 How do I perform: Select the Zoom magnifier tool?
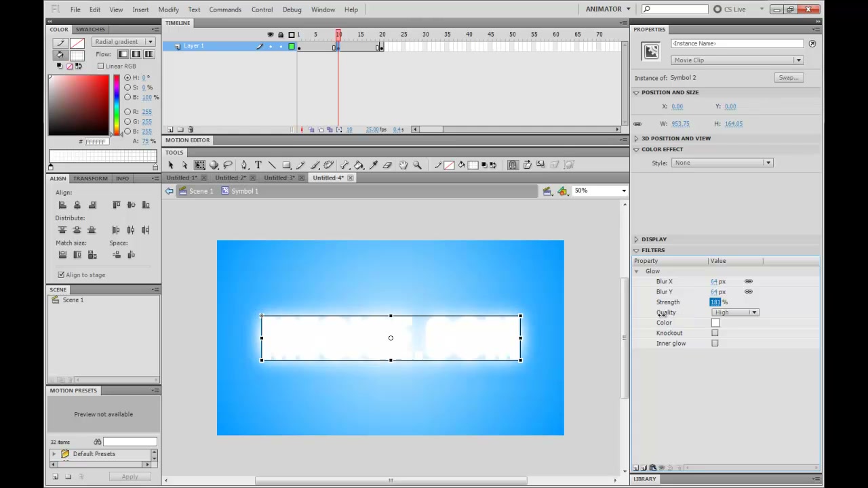click(416, 165)
